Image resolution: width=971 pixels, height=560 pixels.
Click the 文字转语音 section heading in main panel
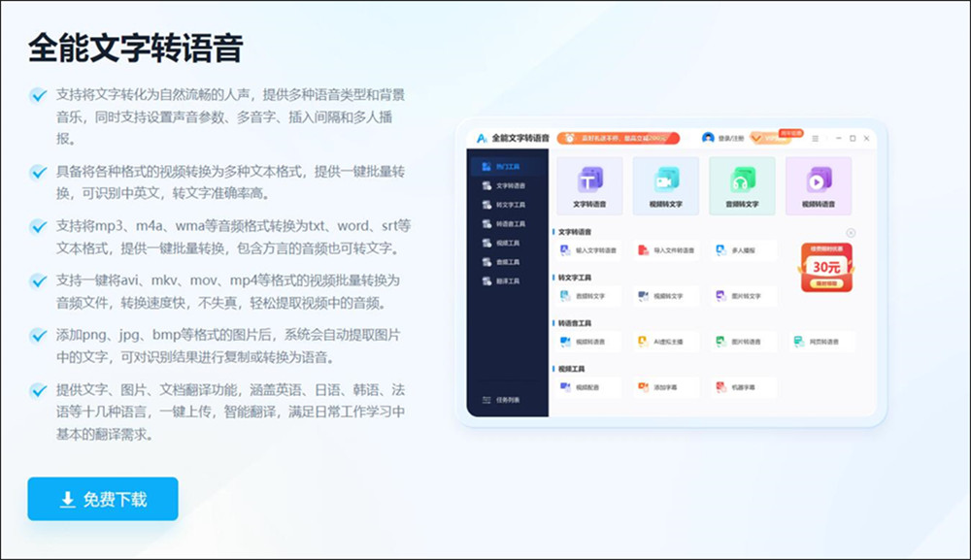pyautogui.click(x=575, y=232)
